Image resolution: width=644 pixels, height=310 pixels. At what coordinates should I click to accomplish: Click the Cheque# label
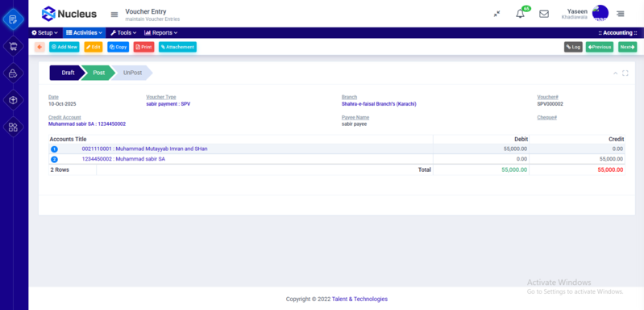[x=546, y=117]
